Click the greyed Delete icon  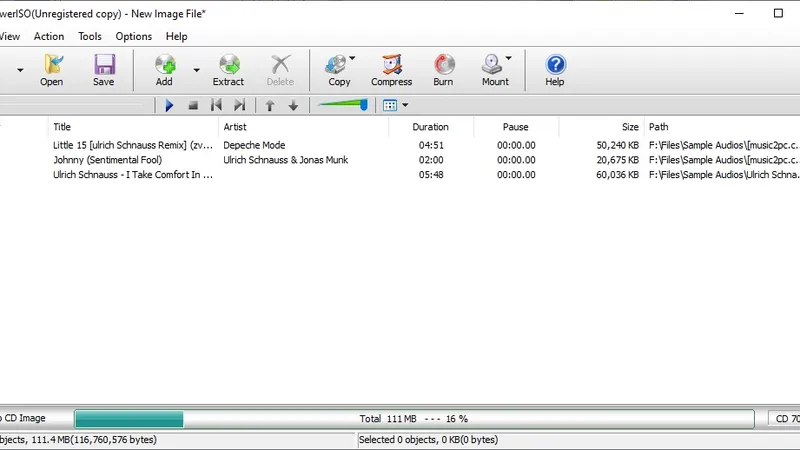[x=280, y=70]
